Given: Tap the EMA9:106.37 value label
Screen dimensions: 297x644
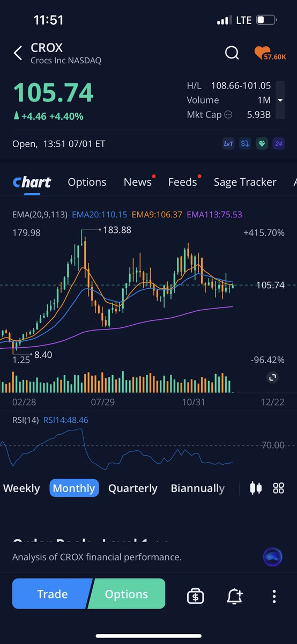Looking at the screenshot, I should pos(157,214).
